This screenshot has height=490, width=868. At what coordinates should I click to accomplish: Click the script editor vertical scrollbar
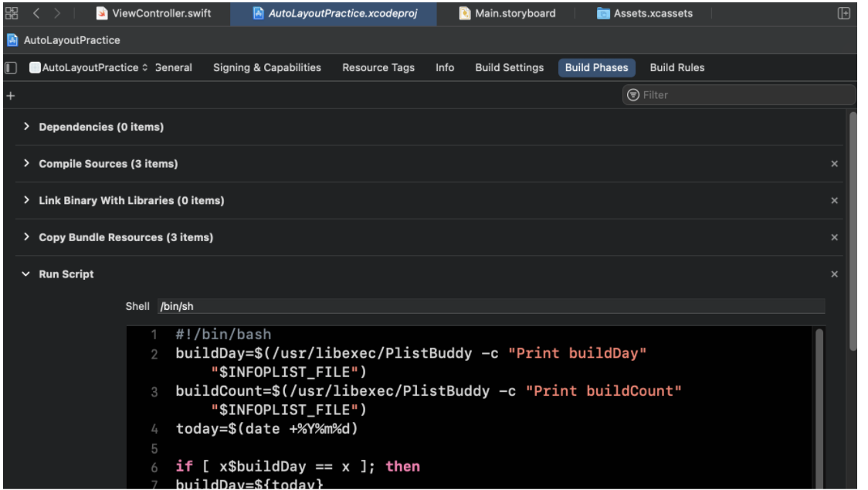click(819, 407)
